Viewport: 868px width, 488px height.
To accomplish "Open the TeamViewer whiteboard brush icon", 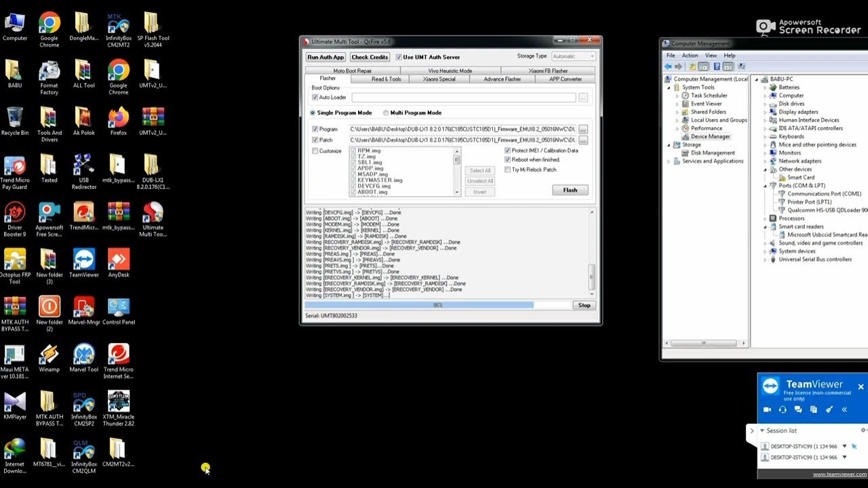I will (x=829, y=409).
